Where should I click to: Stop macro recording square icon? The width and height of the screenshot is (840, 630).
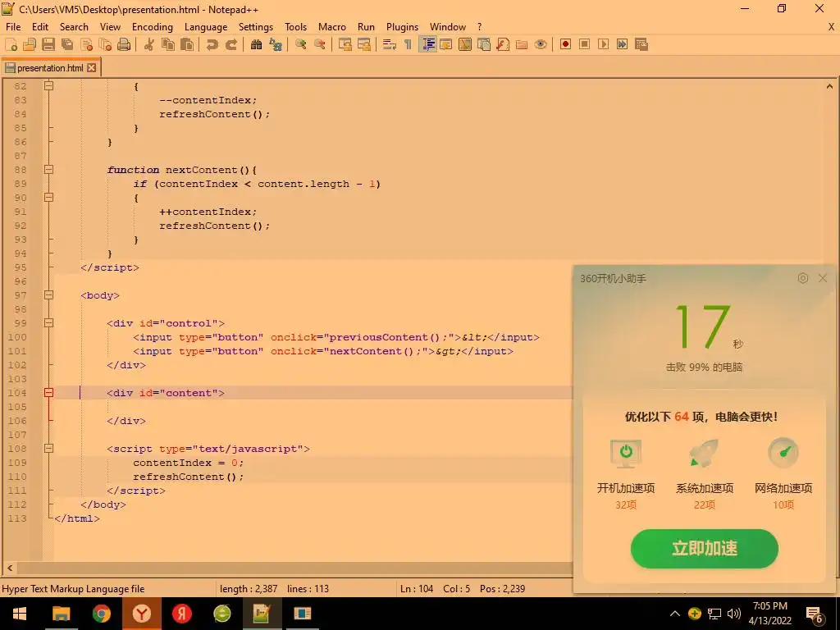pos(584,44)
